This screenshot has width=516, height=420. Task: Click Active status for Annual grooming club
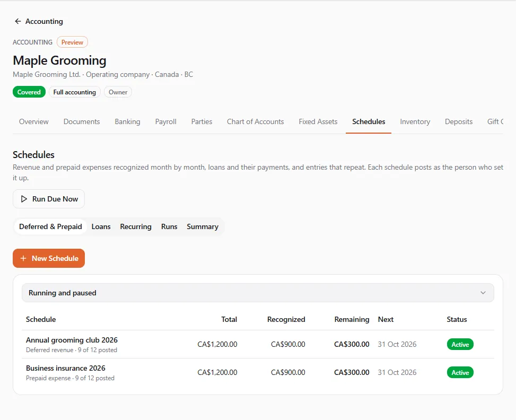point(460,344)
